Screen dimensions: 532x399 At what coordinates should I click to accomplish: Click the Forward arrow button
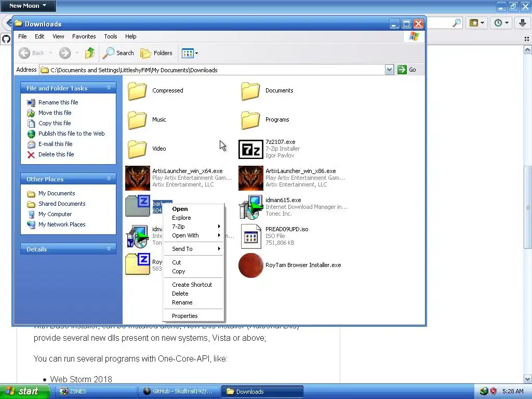point(65,53)
